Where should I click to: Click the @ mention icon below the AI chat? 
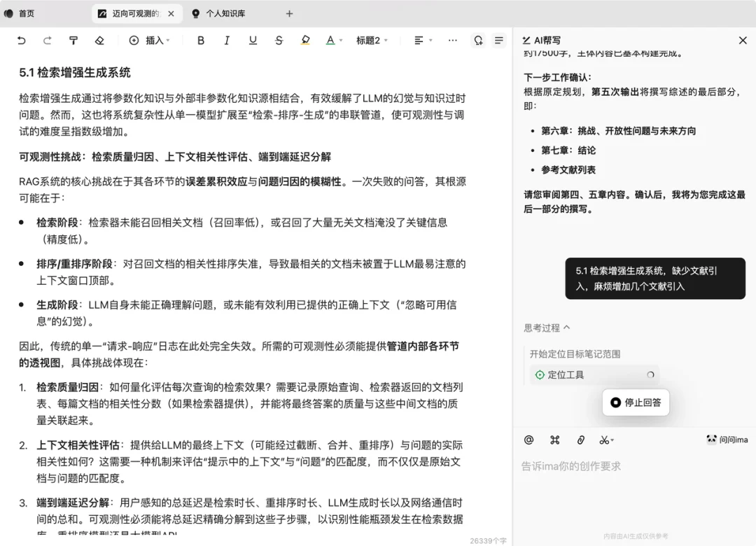coord(529,440)
